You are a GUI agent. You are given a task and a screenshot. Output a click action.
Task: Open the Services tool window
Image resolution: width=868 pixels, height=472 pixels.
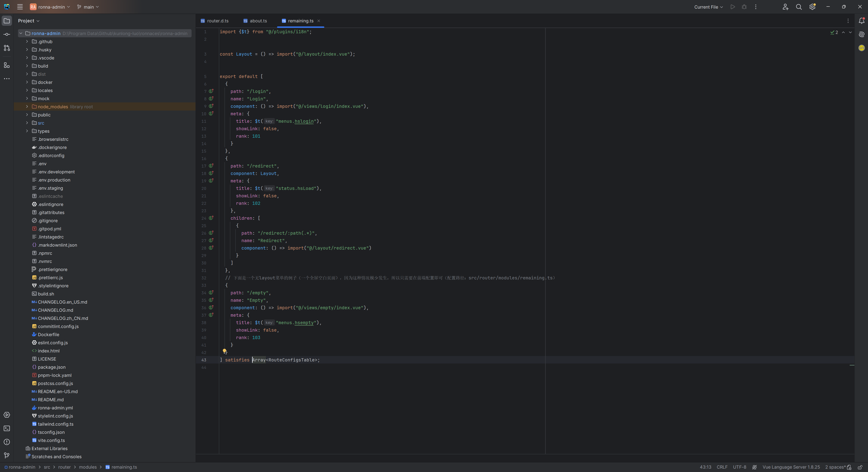pos(7,415)
